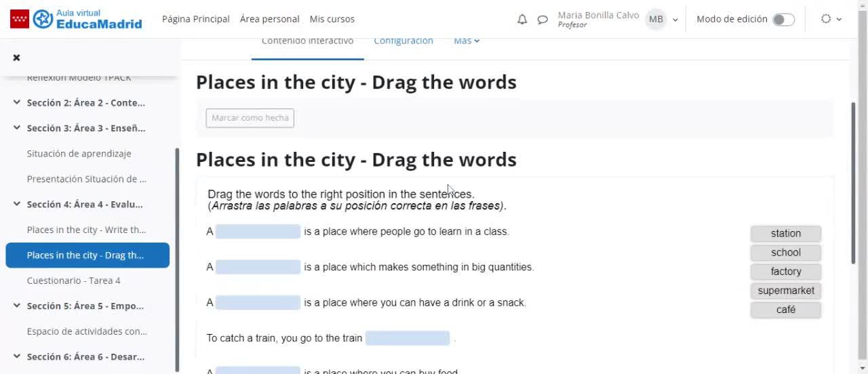This screenshot has height=374, width=868.
Task: Toggle Modo de edición switch
Action: [783, 19]
